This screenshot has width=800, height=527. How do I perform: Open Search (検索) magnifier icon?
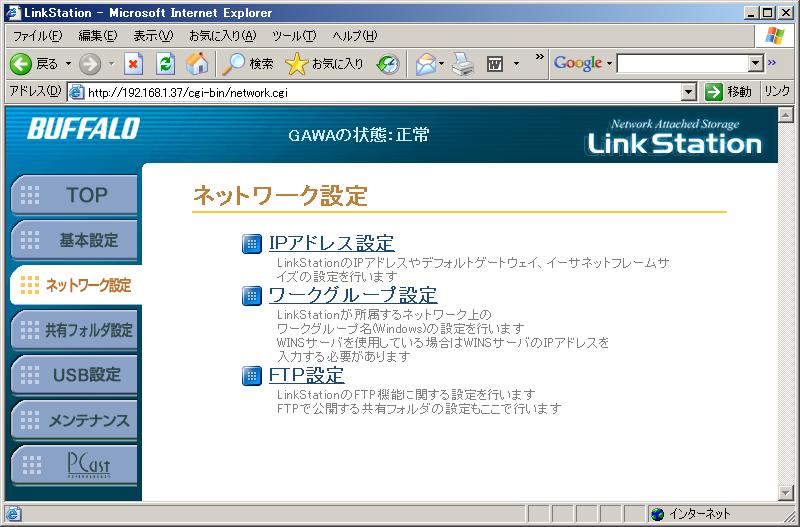234,64
